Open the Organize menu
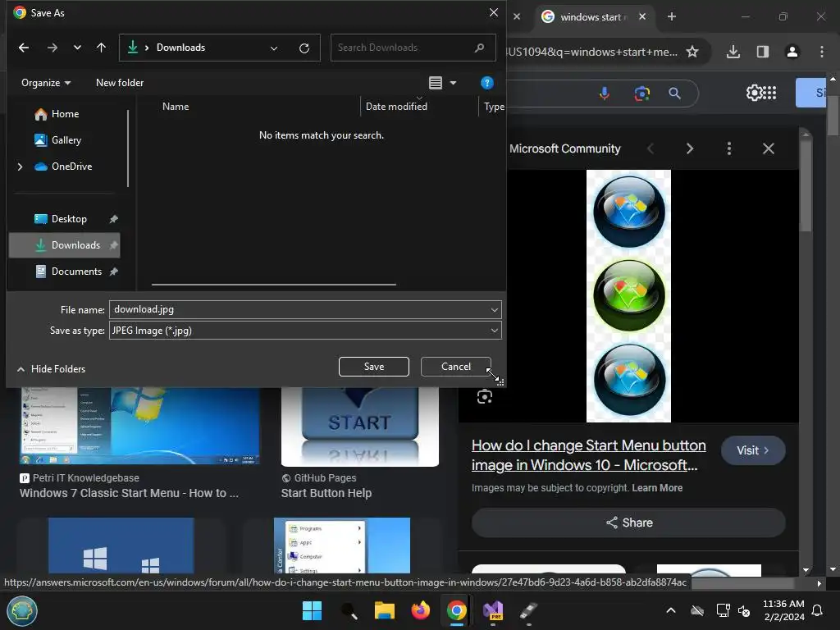 [x=46, y=83]
